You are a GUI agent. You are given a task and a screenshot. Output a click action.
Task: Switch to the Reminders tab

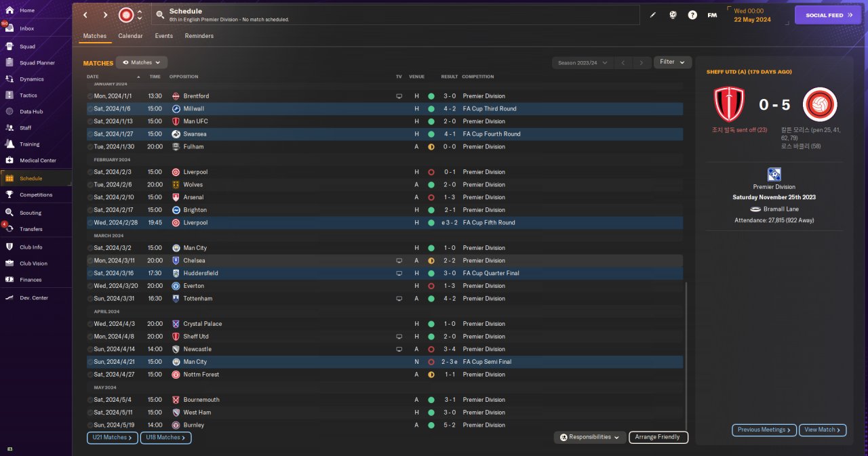click(199, 36)
